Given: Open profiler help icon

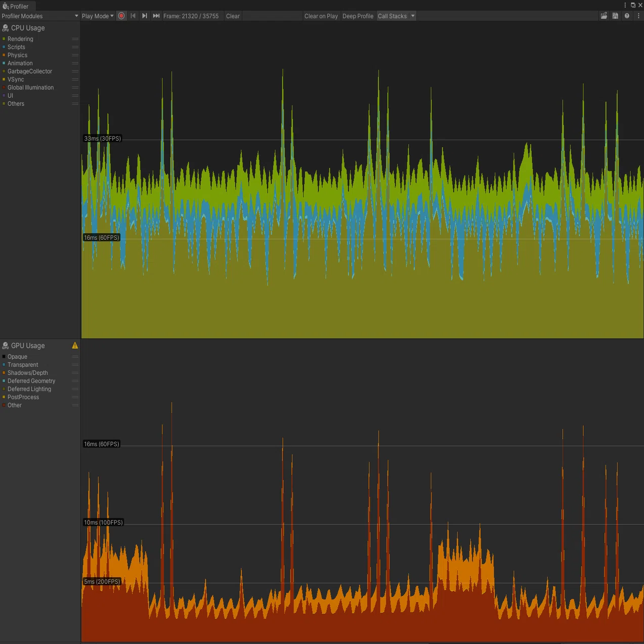Looking at the screenshot, I should pyautogui.click(x=627, y=16).
